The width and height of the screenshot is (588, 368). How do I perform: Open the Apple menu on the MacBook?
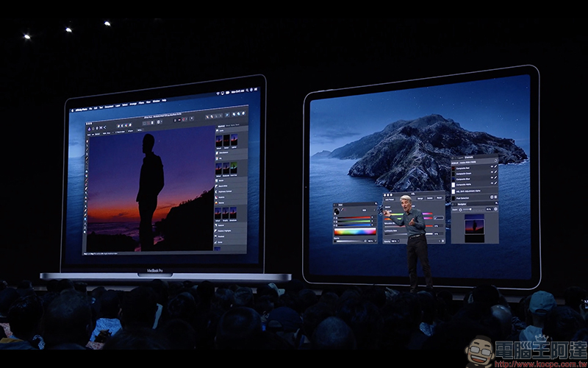(x=72, y=110)
